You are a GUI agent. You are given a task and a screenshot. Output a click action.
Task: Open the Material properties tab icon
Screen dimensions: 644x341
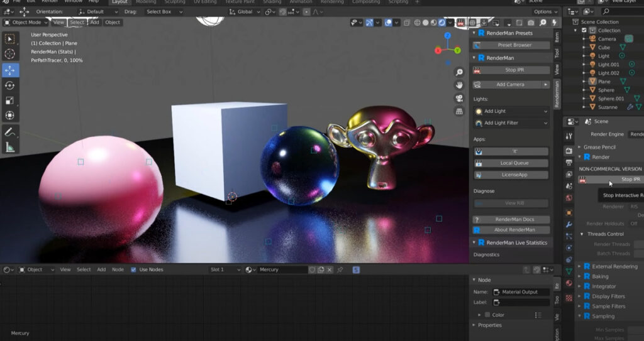click(569, 283)
